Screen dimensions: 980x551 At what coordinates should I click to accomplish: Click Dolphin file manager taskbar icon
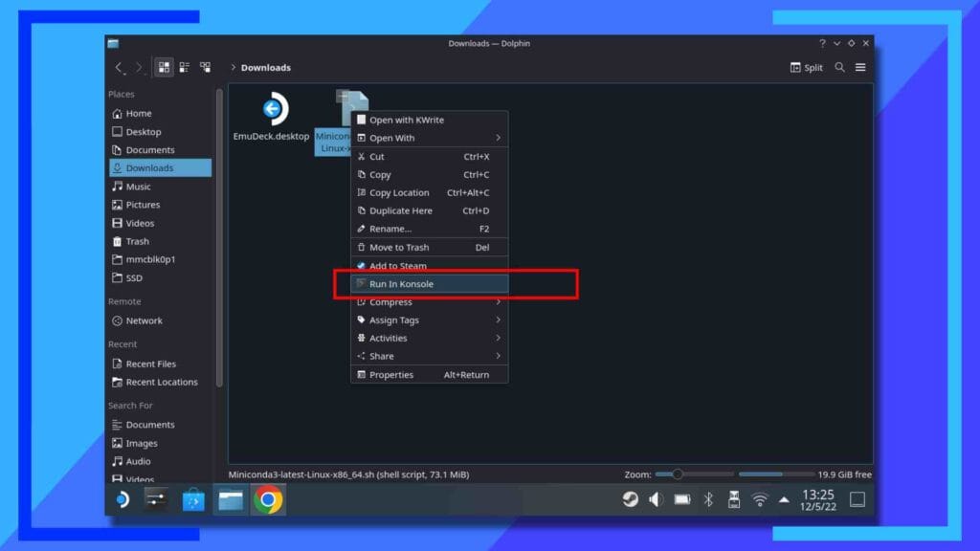click(x=231, y=499)
